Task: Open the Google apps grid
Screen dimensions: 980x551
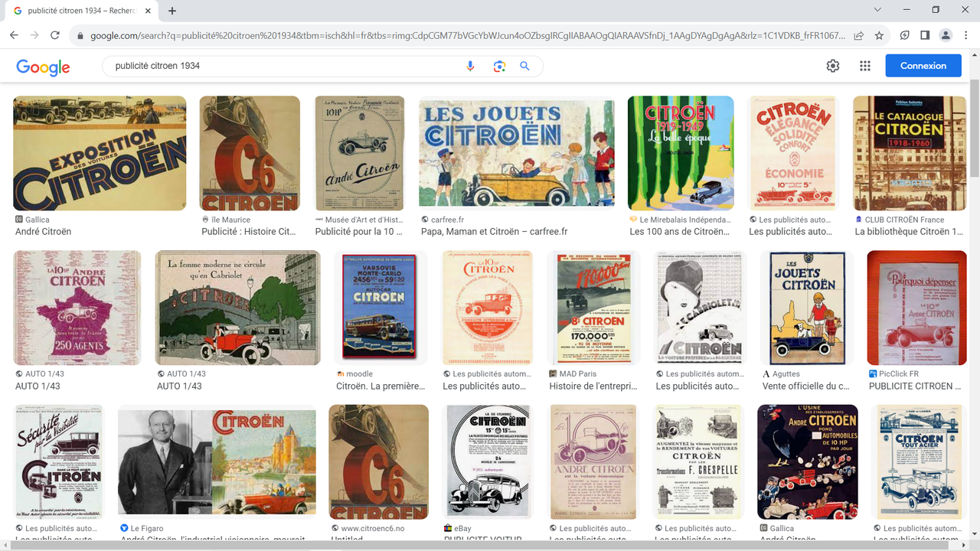Action: [865, 66]
